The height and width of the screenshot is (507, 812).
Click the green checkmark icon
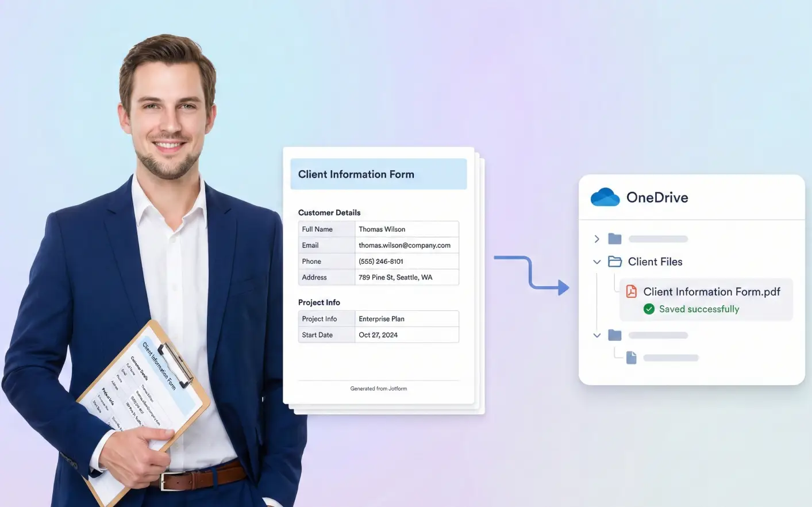coord(649,309)
